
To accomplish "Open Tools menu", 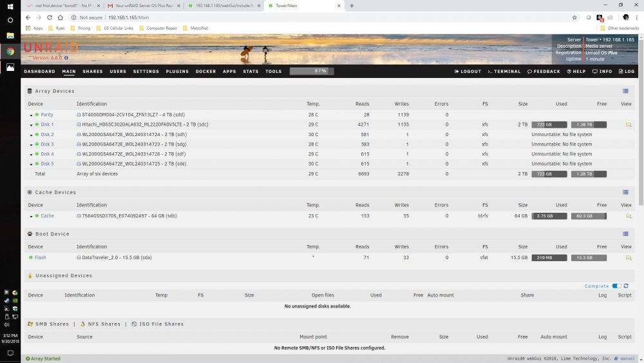I will (273, 71).
